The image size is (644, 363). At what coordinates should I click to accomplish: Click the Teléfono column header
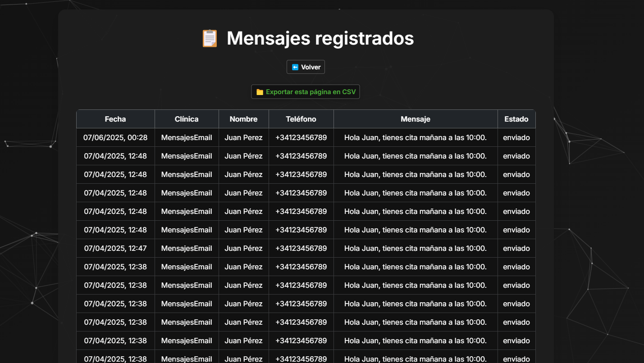pos(301,119)
